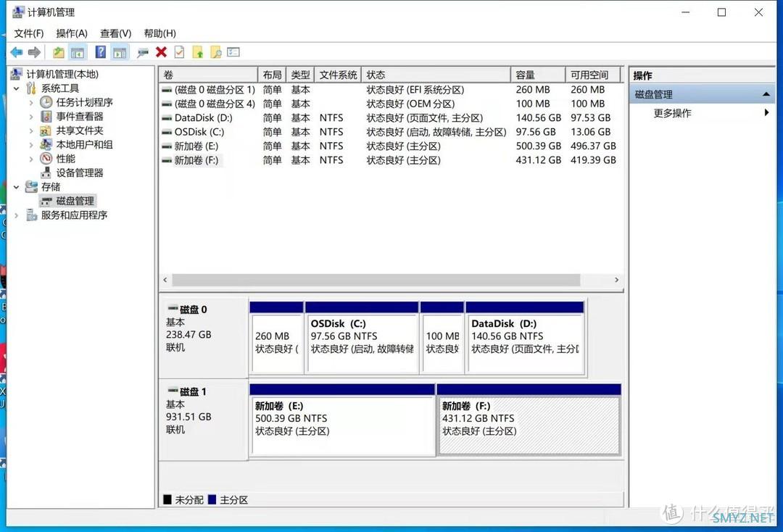Click the 本地用户和组 icon
This screenshot has height=532, width=783.
click(46, 145)
